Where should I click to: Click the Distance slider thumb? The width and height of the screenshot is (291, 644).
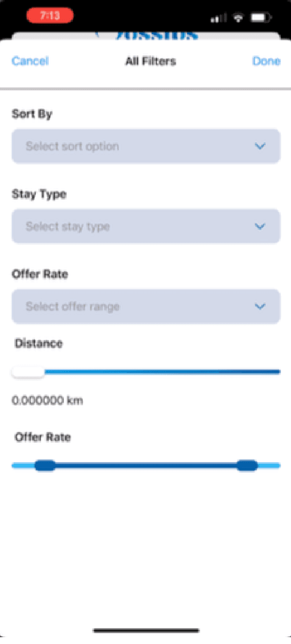tap(28, 372)
